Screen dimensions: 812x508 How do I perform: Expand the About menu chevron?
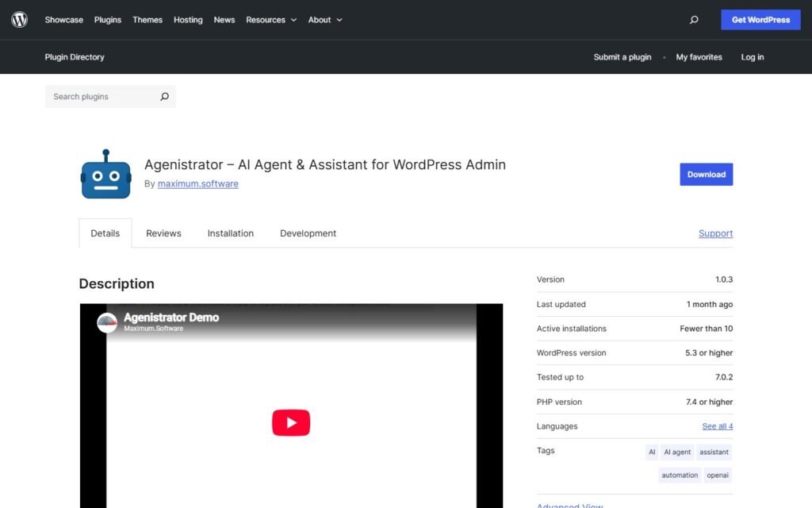pyautogui.click(x=339, y=20)
